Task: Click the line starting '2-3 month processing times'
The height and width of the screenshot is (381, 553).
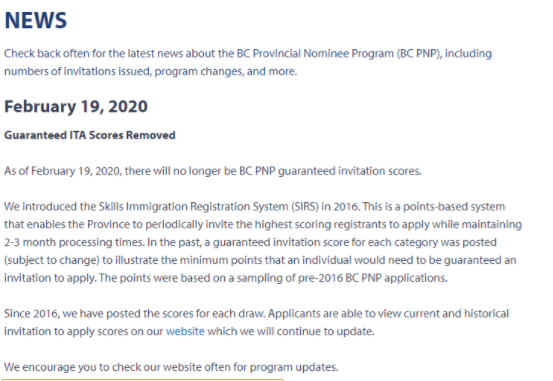Action: pyautogui.click(x=250, y=242)
